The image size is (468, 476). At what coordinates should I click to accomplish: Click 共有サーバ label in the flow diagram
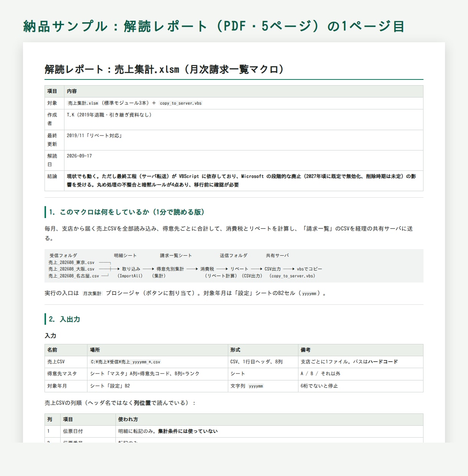tap(277, 256)
